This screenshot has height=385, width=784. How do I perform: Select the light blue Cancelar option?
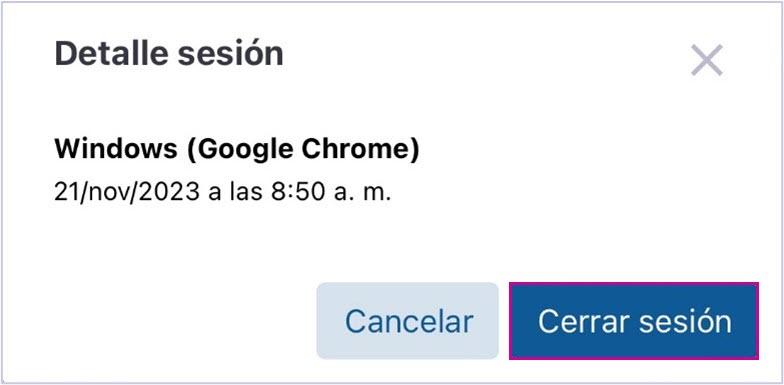tap(408, 320)
